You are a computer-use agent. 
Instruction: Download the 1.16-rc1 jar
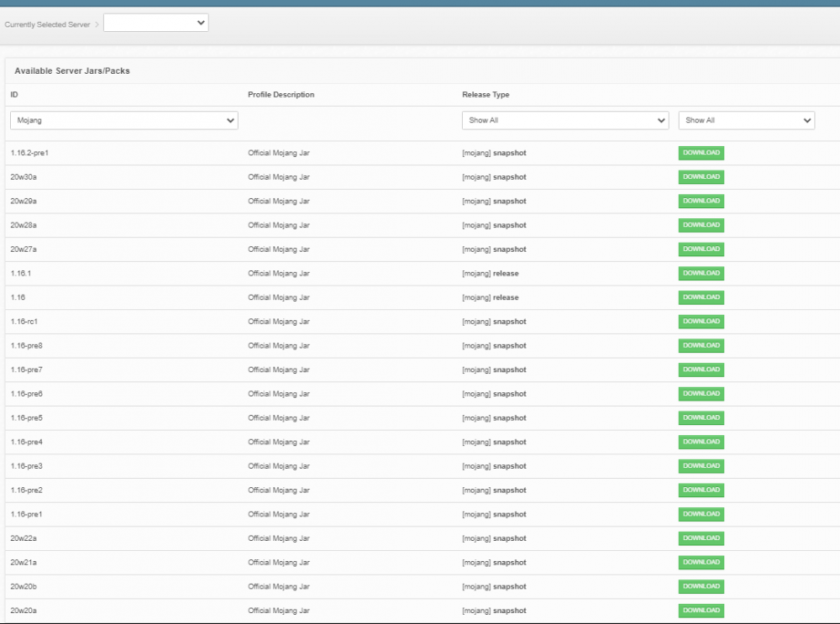point(701,322)
